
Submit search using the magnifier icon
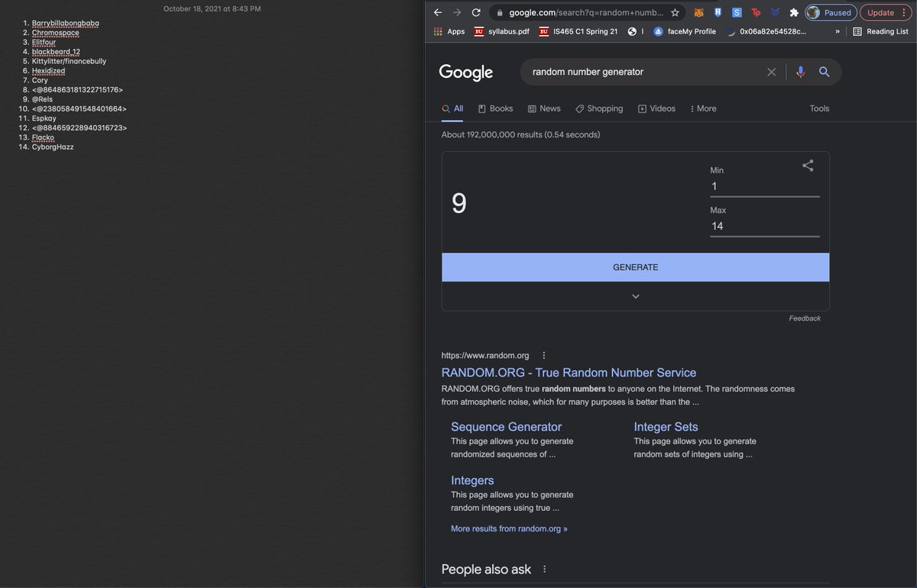825,72
